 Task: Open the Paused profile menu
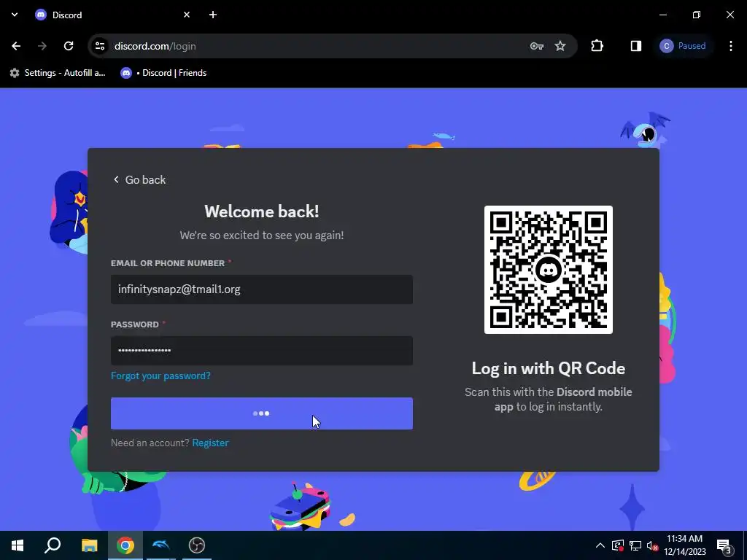[683, 46]
